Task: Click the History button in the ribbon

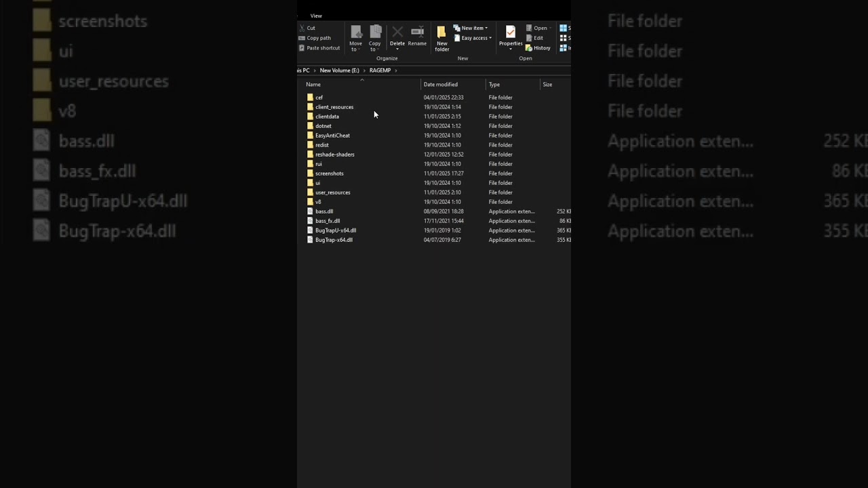Action: click(538, 48)
